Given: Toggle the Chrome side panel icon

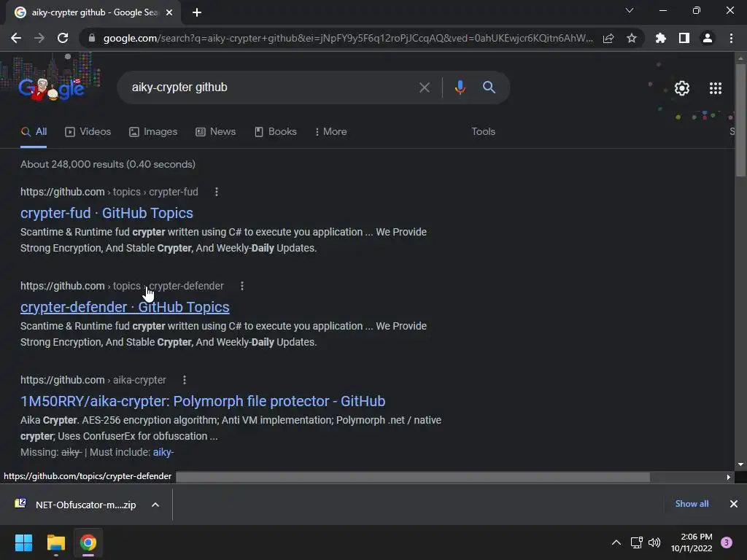Looking at the screenshot, I should point(684,38).
